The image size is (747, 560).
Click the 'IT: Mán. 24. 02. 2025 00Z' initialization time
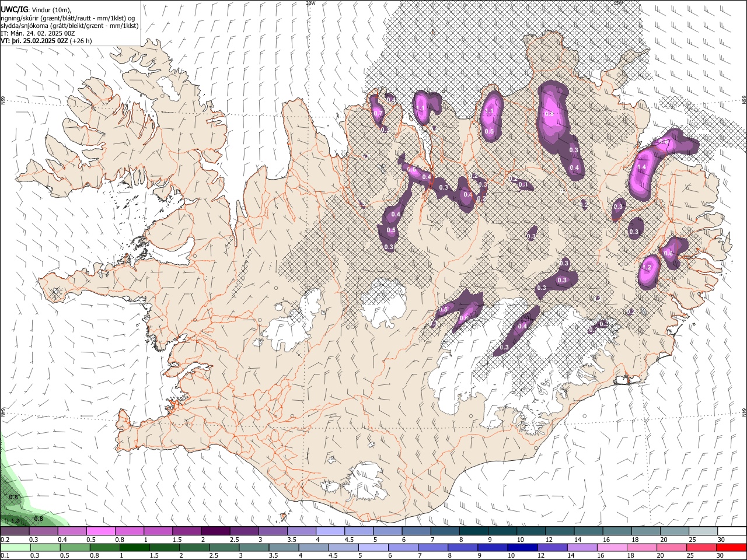point(37,34)
